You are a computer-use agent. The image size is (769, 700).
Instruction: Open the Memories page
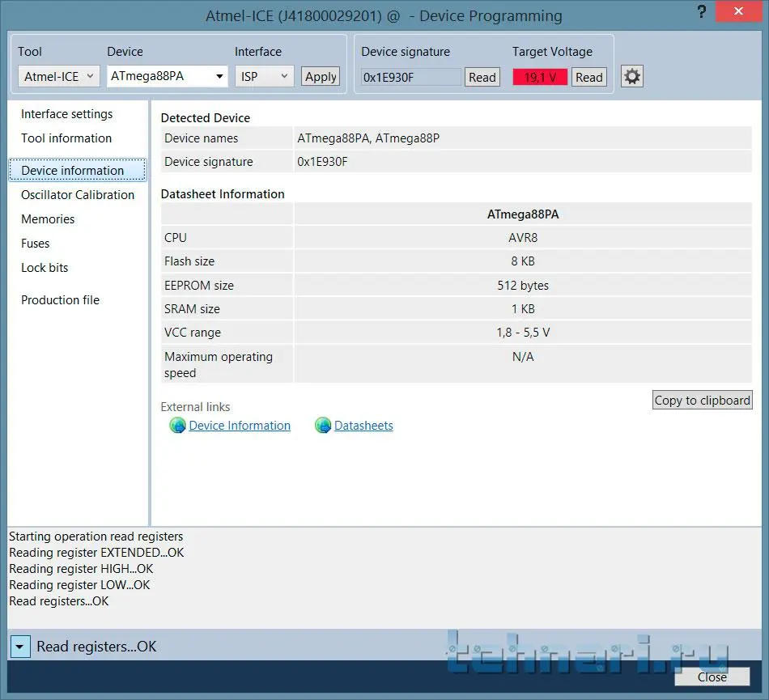click(48, 219)
